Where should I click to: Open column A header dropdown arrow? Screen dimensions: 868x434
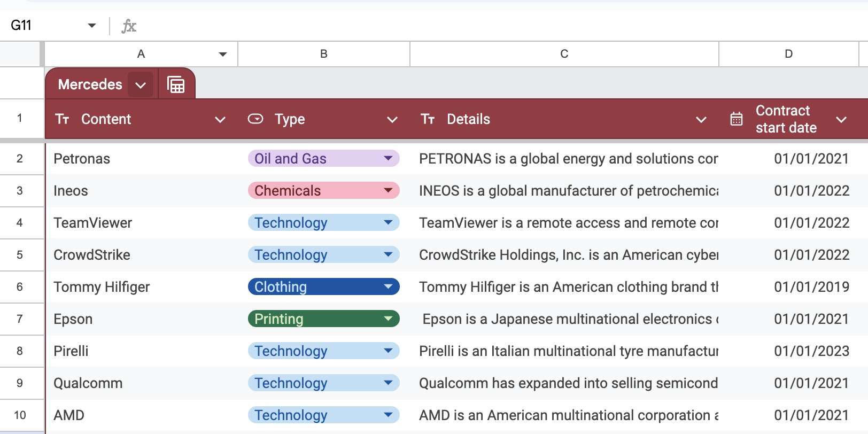(223, 54)
